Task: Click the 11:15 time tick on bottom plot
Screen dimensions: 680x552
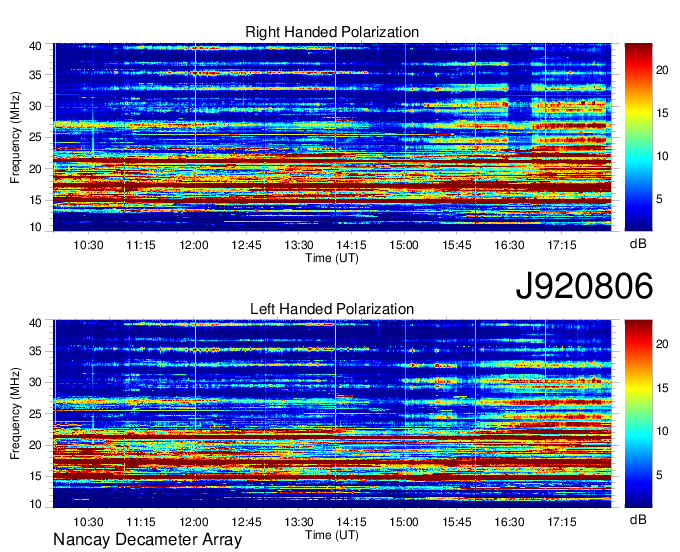Action: 141,522
